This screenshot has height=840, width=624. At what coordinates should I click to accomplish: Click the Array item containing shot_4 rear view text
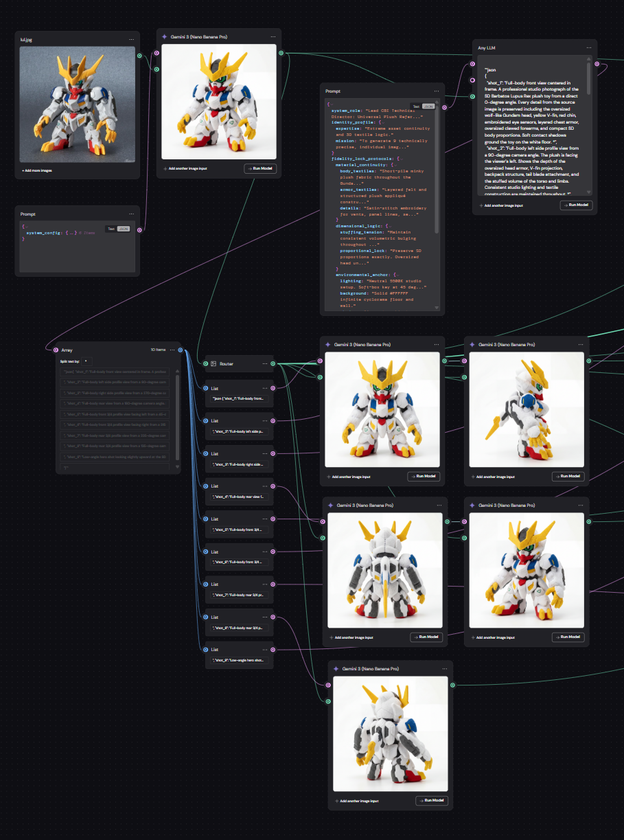click(x=115, y=405)
